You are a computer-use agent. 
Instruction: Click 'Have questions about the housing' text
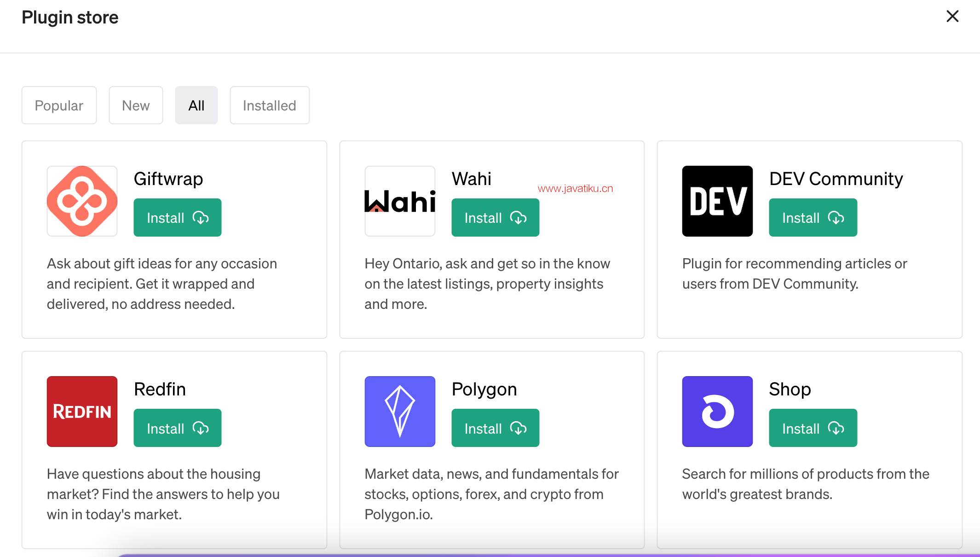(x=163, y=494)
